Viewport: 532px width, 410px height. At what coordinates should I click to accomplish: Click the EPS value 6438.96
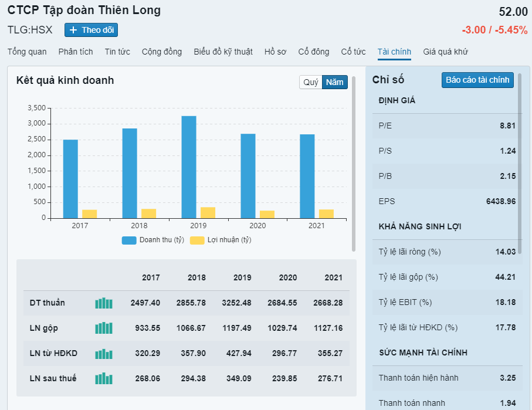point(501,201)
